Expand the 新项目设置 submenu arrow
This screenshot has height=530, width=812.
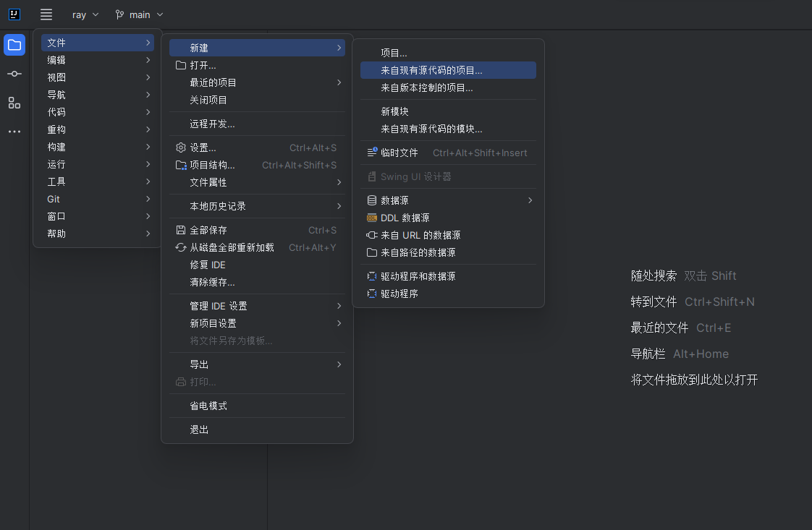(x=339, y=323)
